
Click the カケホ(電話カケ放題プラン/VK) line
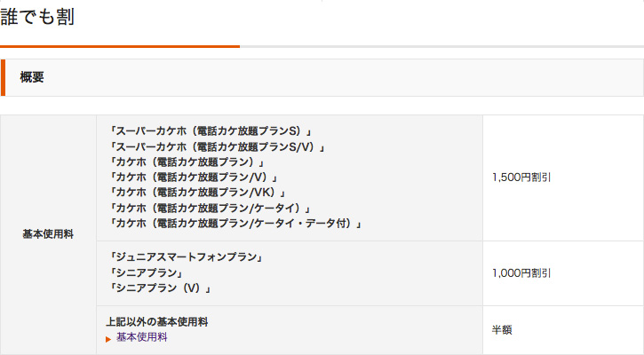[197, 193]
